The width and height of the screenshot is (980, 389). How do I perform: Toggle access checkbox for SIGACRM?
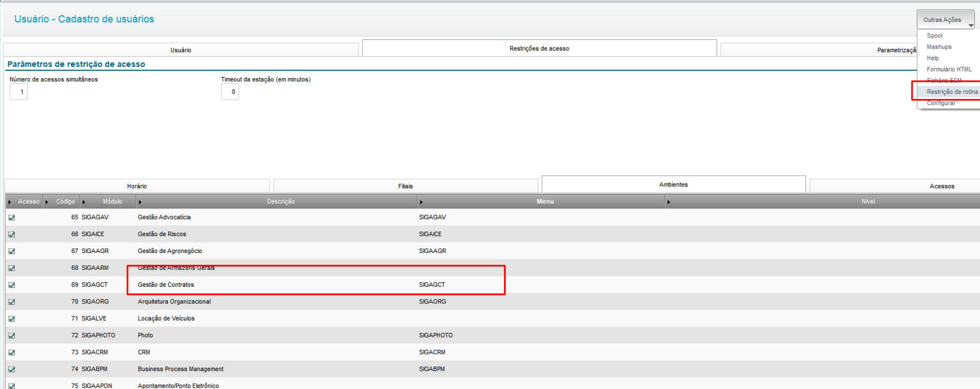[12, 352]
